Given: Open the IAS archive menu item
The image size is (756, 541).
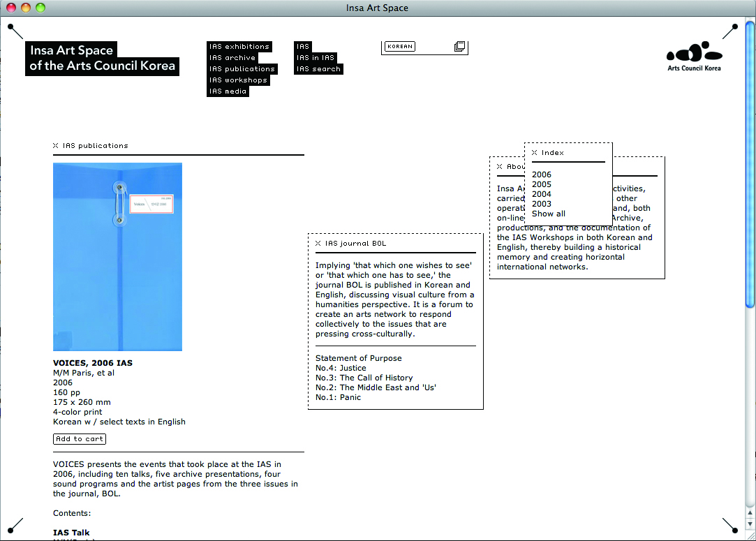Looking at the screenshot, I should click(232, 58).
